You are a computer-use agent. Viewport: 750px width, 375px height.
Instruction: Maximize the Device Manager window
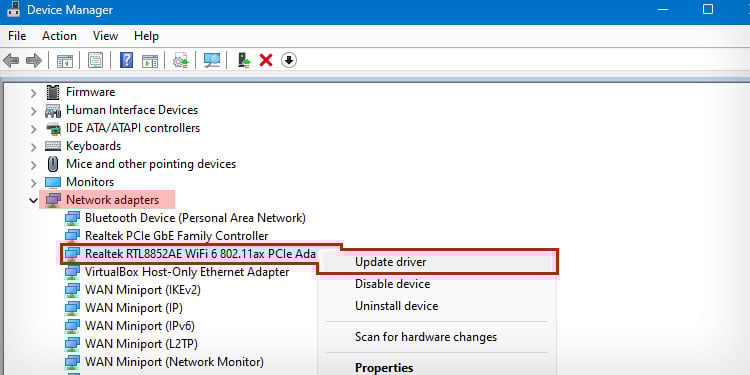point(708,10)
